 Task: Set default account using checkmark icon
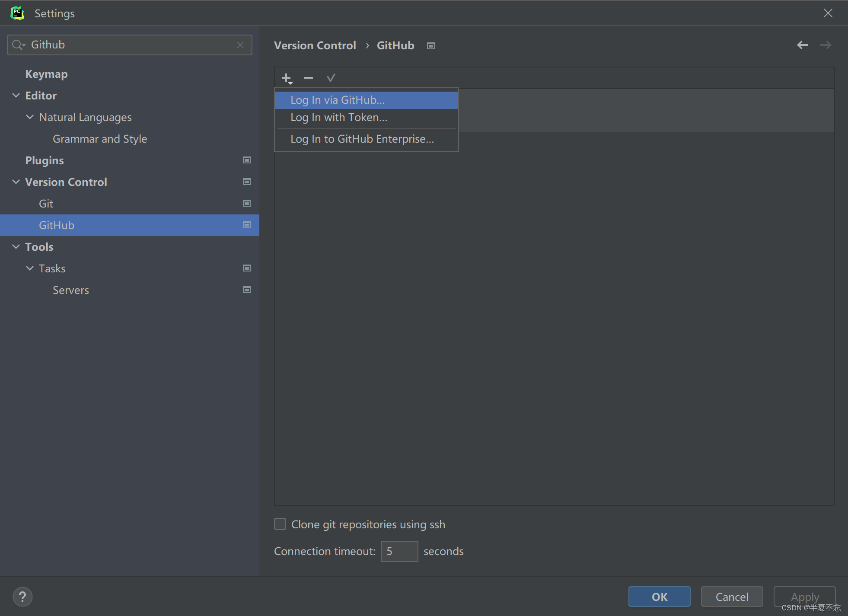330,78
